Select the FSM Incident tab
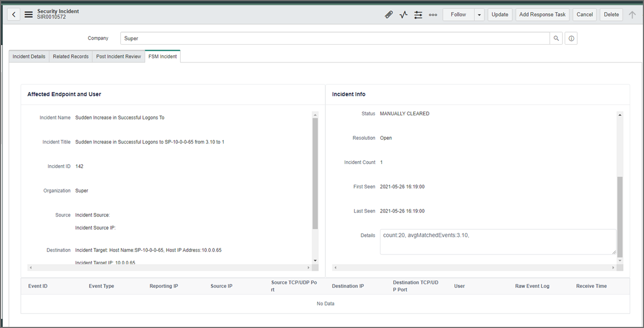The height and width of the screenshot is (328, 644). pyautogui.click(x=163, y=56)
